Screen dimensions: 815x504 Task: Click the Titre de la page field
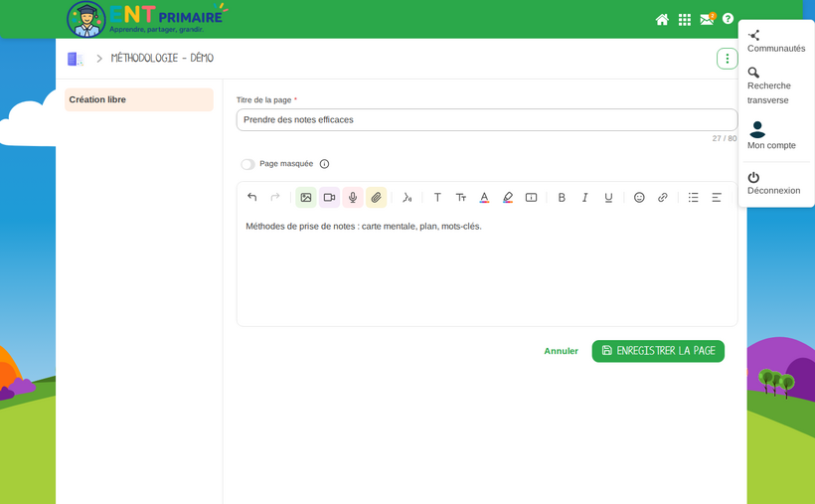487,119
